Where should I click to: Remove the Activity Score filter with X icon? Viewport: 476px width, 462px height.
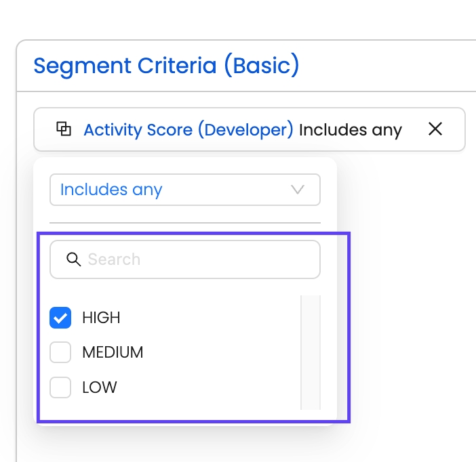tap(435, 129)
